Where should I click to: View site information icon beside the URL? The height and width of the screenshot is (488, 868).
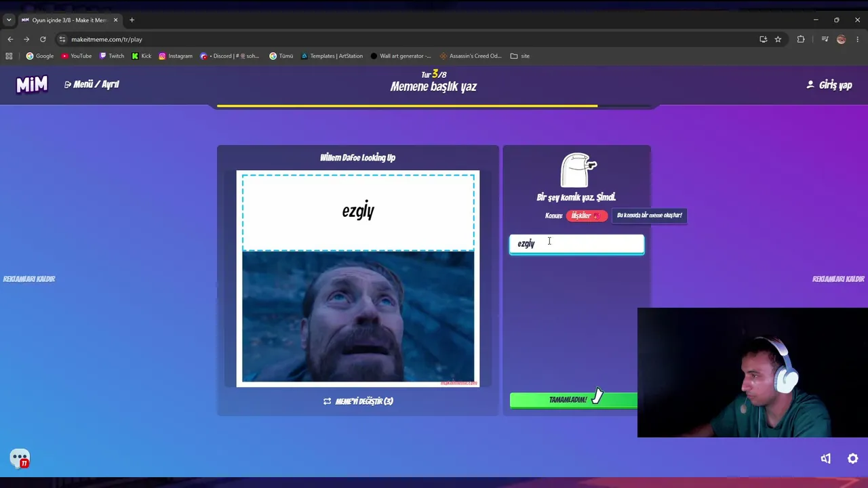62,39
